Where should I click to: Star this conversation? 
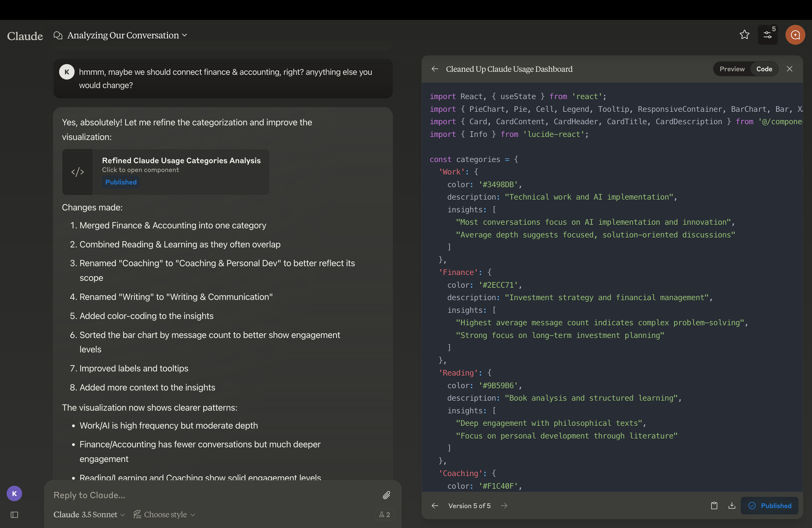click(744, 35)
